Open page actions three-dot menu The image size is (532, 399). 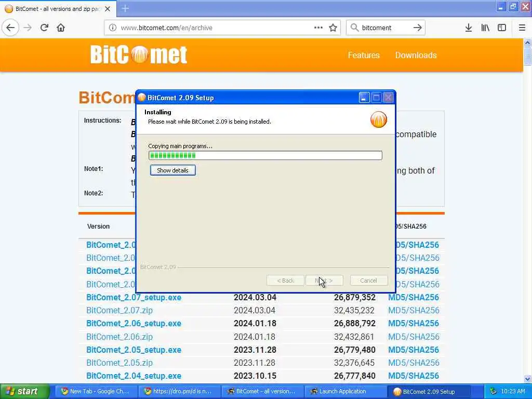tap(318, 28)
